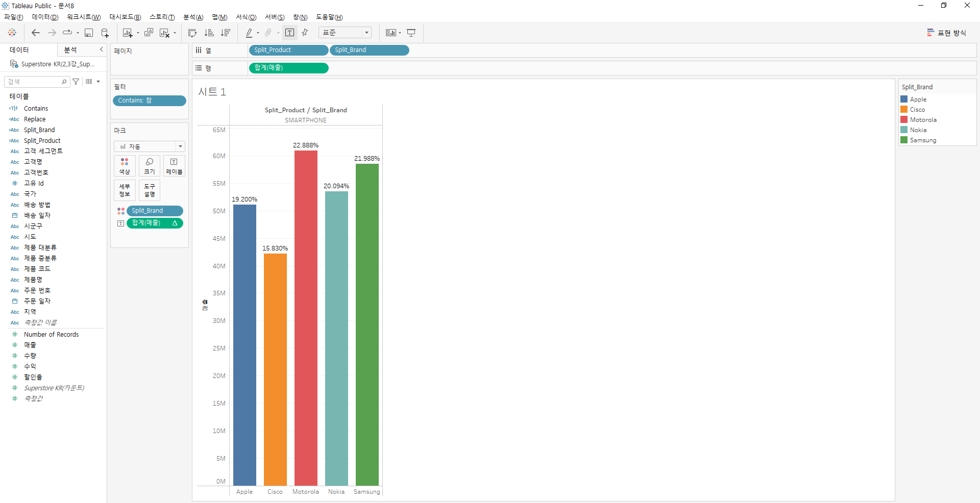Save the workbook using toolbar save icon
The image size is (980, 503).
(89, 33)
